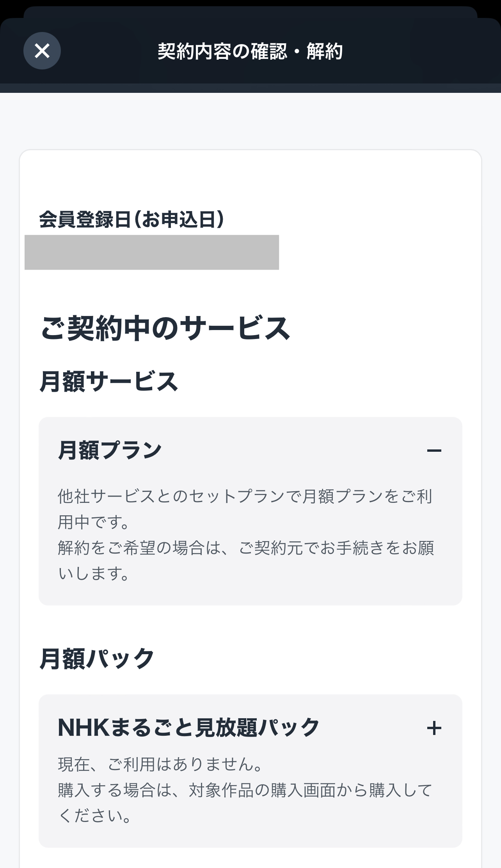Tap the 月額プラン accordion title
Screen dimensions: 501x868
tap(110, 451)
